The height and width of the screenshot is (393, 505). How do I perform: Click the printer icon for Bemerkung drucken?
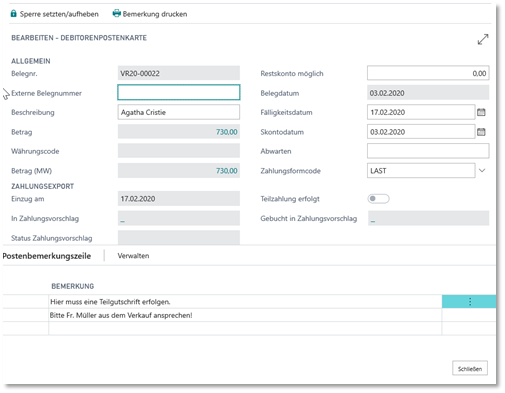click(116, 14)
